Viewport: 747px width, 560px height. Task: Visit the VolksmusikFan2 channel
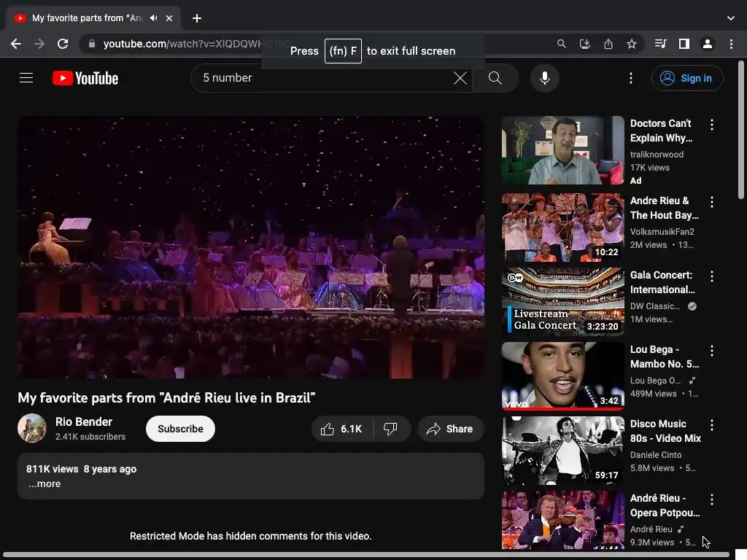point(662,232)
